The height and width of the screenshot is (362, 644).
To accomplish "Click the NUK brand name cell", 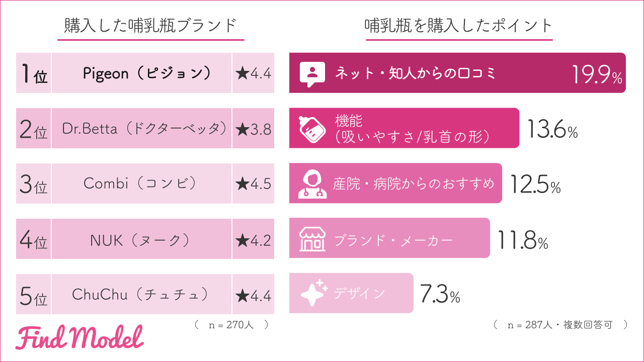I will pos(141,239).
